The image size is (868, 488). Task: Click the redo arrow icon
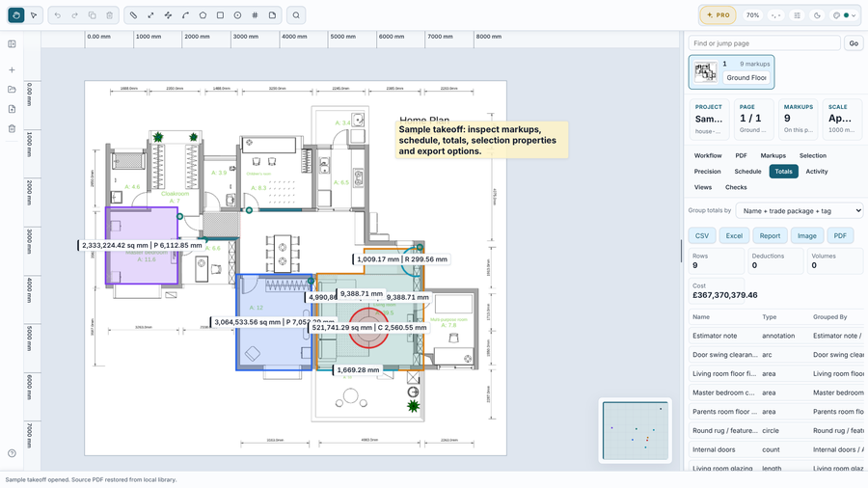74,15
